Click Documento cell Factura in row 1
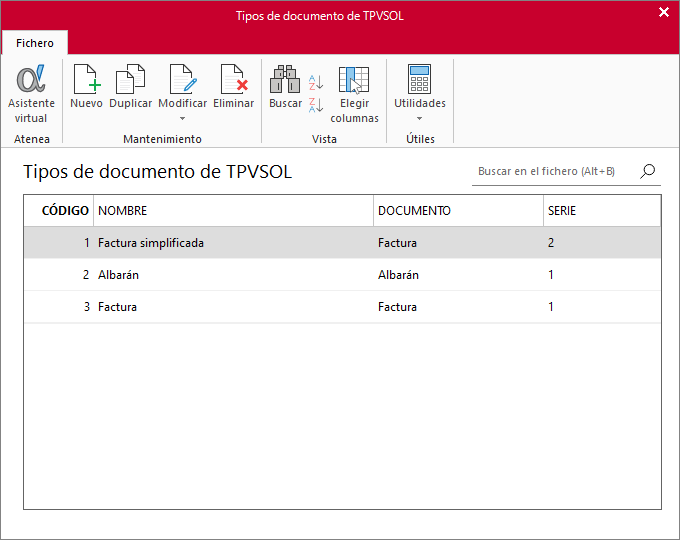The width and height of the screenshot is (680, 540). [x=397, y=243]
